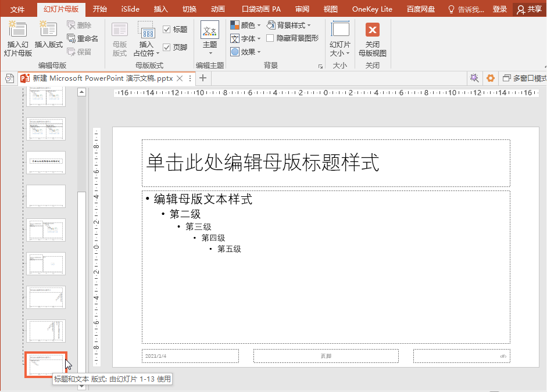
Task: Enable Hide Background Graphics (隐藏背景图形) checkbox
Action: coord(270,38)
